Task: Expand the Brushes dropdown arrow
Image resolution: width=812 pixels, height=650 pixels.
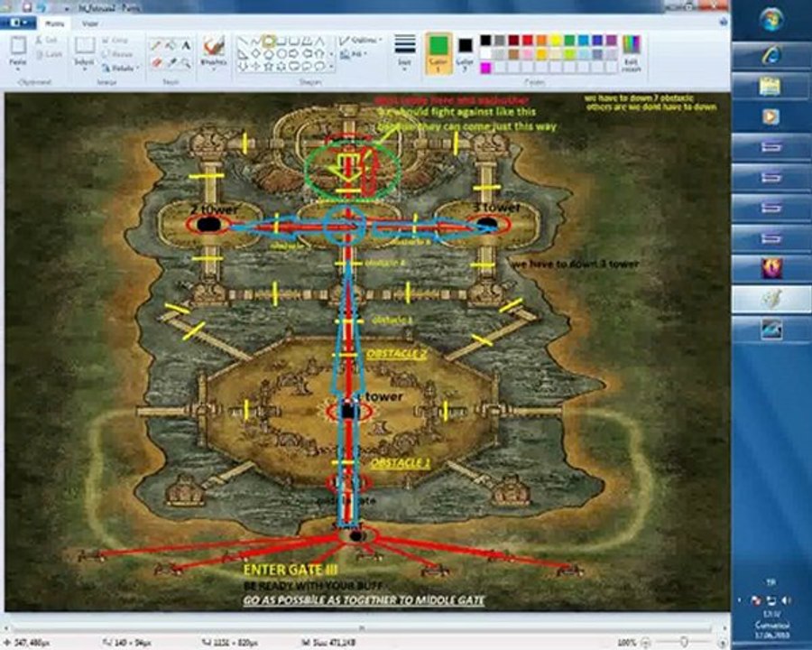Action: [214, 69]
